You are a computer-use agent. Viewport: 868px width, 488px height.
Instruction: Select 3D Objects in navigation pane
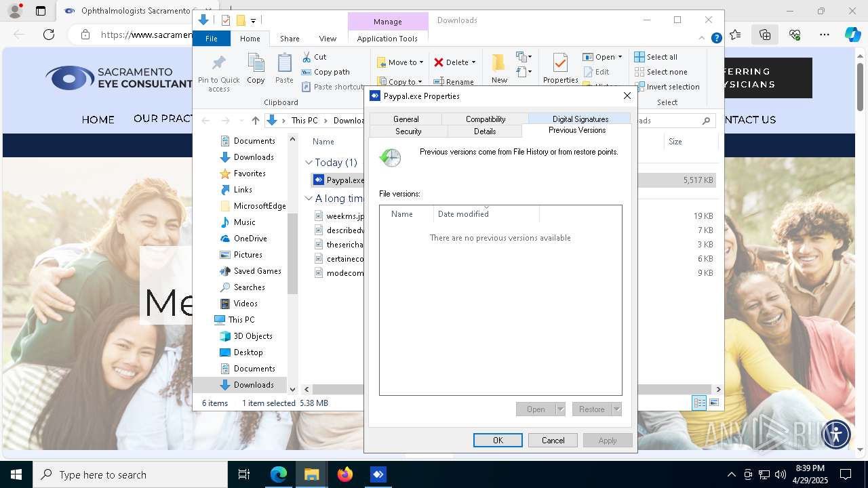[246, 336]
